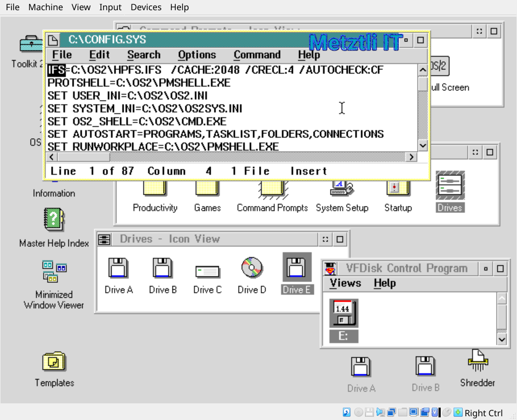Screen dimensions: 517x420
Task: Open the Master Help Index desktop icon
Action: [x=54, y=219]
